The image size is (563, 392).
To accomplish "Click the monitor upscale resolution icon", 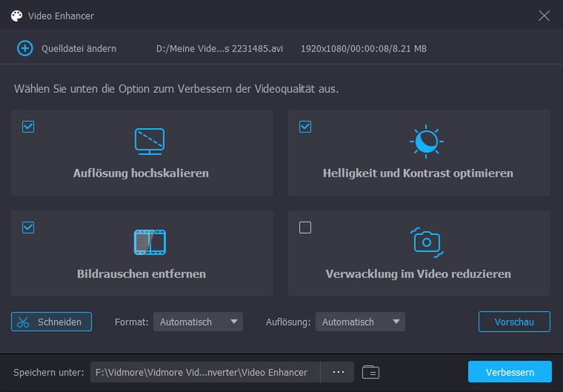I will click(x=150, y=141).
